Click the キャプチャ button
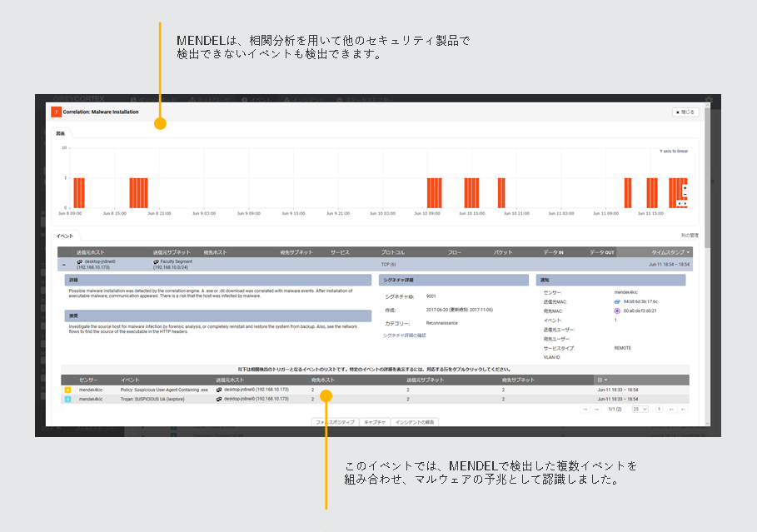This screenshot has width=757, height=532. [375, 422]
